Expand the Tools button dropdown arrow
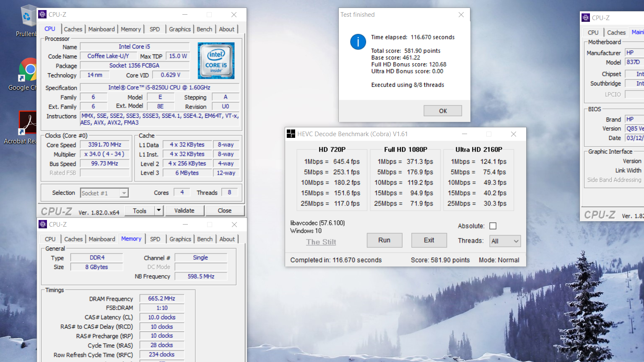644x362 pixels. [158, 210]
